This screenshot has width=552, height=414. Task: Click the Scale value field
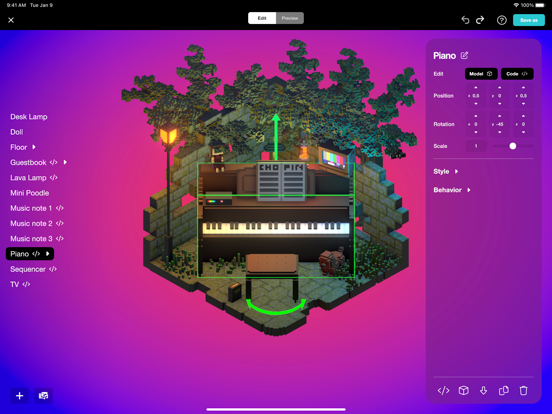click(x=476, y=146)
